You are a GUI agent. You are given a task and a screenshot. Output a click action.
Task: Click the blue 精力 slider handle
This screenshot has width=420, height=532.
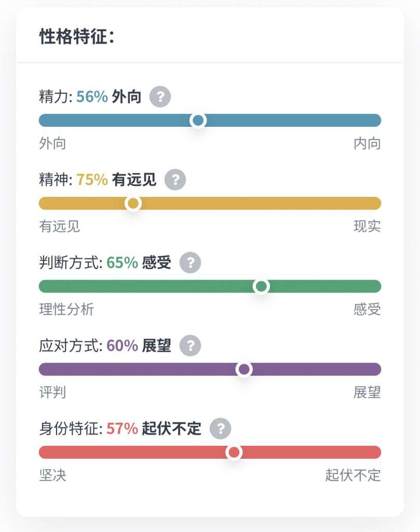(198, 121)
